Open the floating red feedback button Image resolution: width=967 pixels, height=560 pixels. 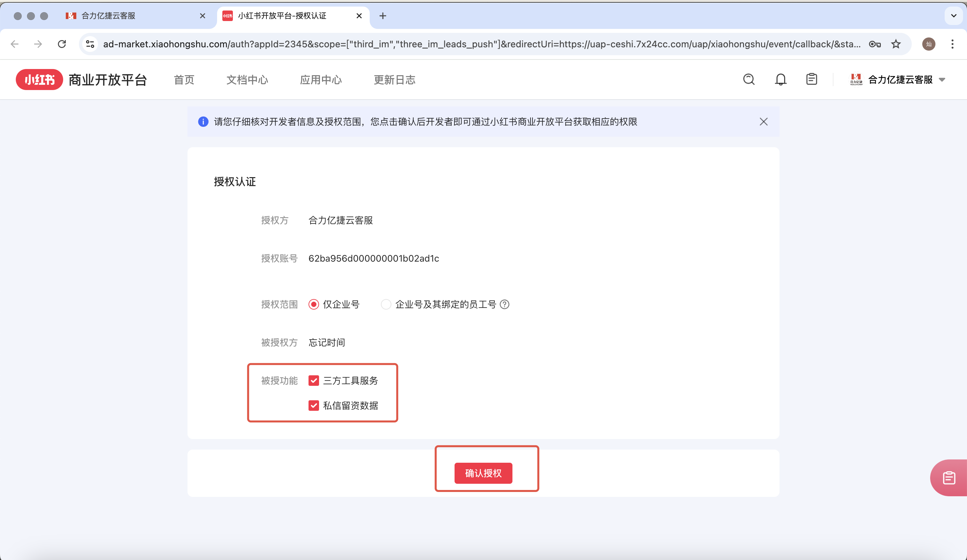click(x=949, y=478)
